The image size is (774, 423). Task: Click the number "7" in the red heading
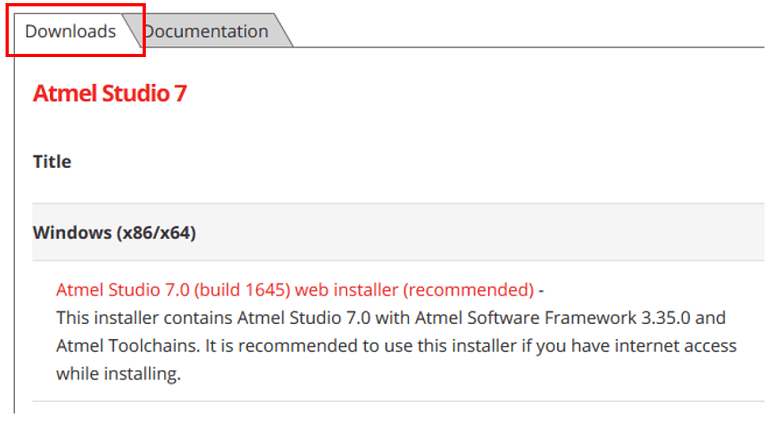[181, 94]
